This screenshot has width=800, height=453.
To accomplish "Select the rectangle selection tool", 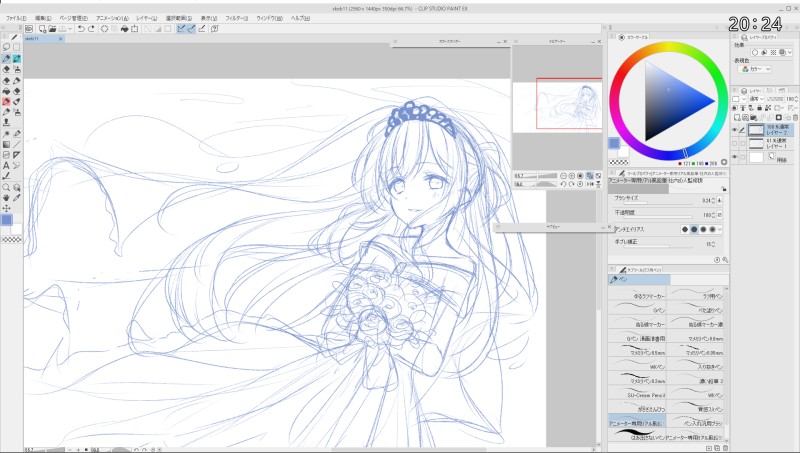I will 17,47.
